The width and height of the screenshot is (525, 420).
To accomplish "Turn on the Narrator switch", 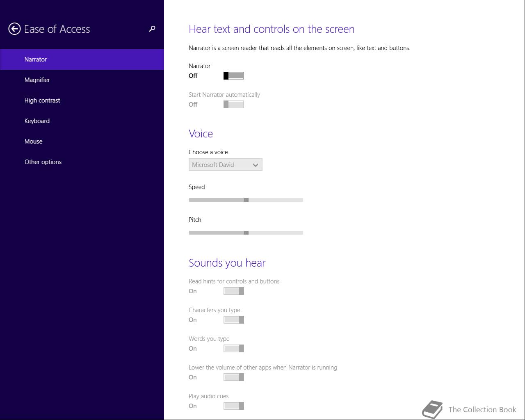I will pyautogui.click(x=234, y=75).
